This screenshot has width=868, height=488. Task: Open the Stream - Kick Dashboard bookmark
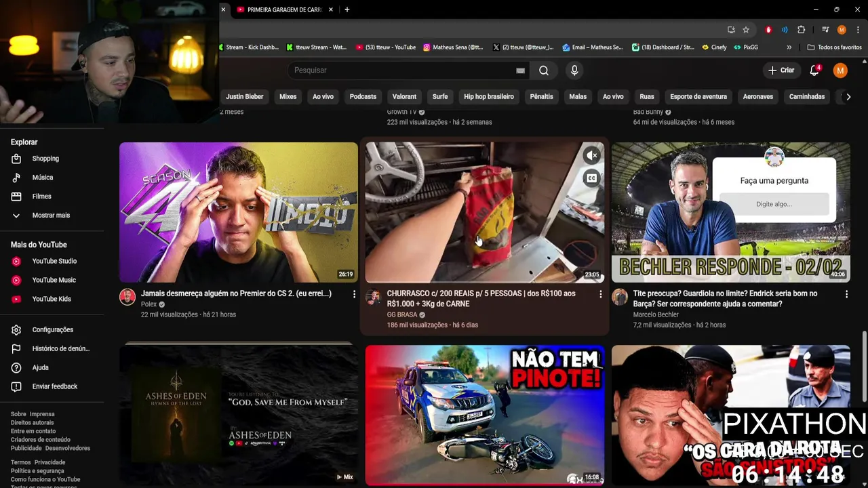pyautogui.click(x=248, y=47)
